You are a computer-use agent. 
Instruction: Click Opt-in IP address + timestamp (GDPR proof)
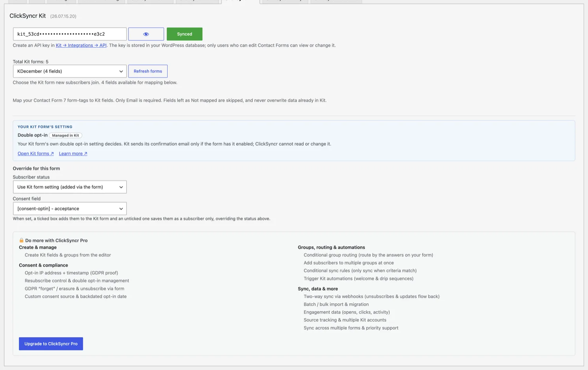(x=71, y=273)
